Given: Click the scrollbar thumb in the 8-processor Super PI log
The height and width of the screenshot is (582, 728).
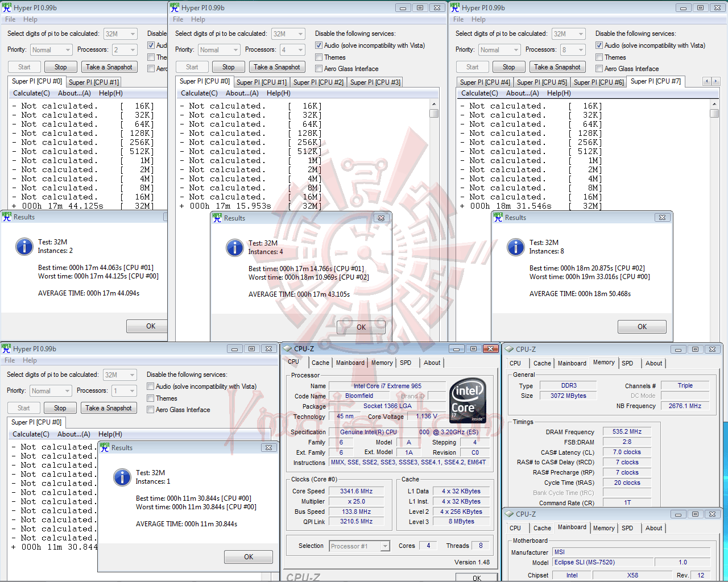Looking at the screenshot, I should coord(714,113).
